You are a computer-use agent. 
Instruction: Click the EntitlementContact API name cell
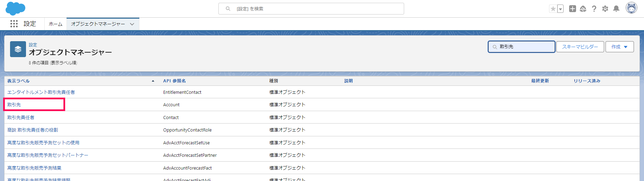182,92
